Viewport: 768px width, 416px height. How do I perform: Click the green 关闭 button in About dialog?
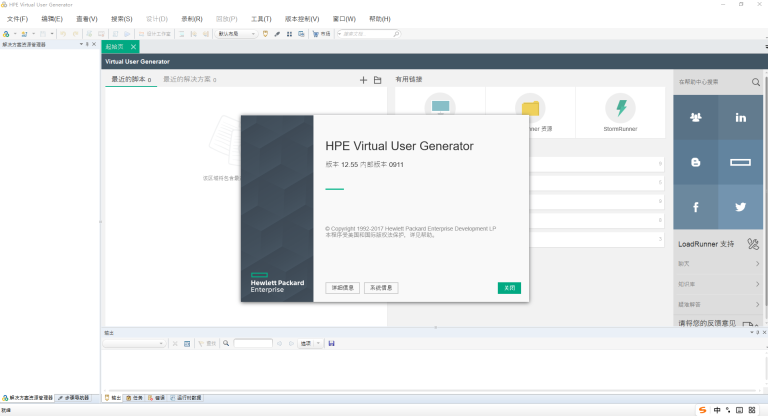pos(509,288)
